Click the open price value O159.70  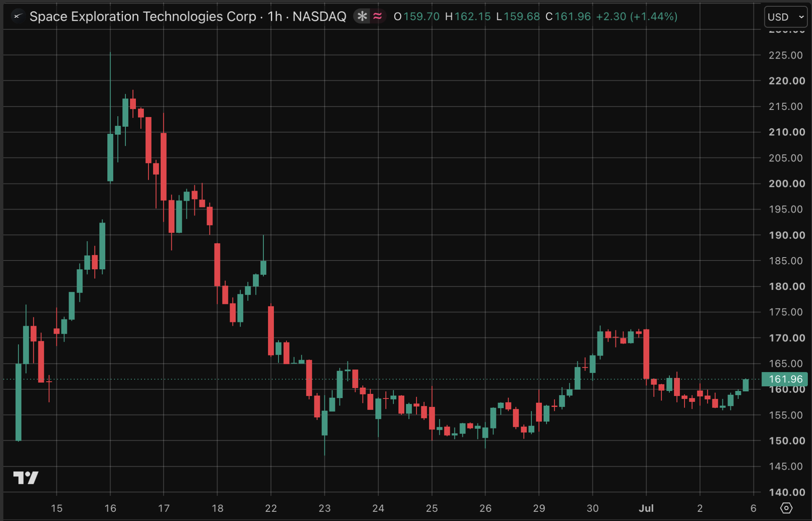point(417,16)
